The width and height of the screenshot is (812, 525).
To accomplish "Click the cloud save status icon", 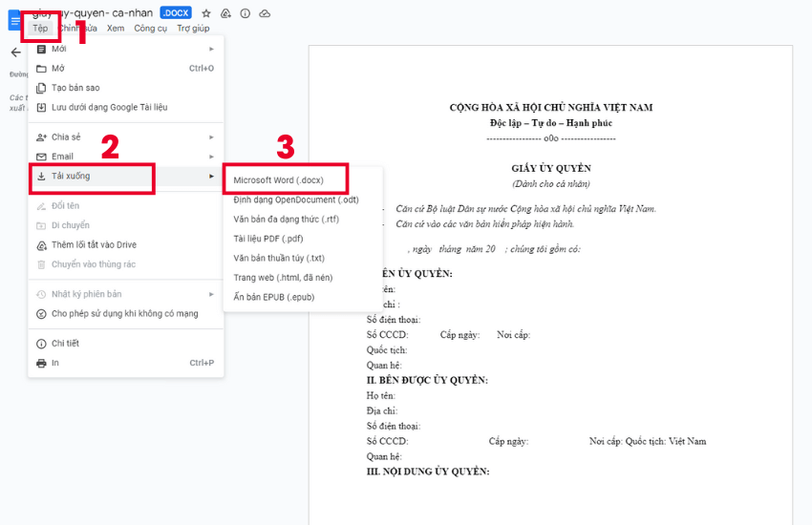I will pos(265,13).
